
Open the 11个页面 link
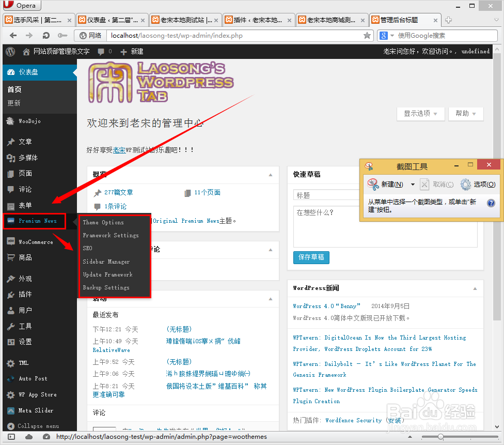pos(207,192)
